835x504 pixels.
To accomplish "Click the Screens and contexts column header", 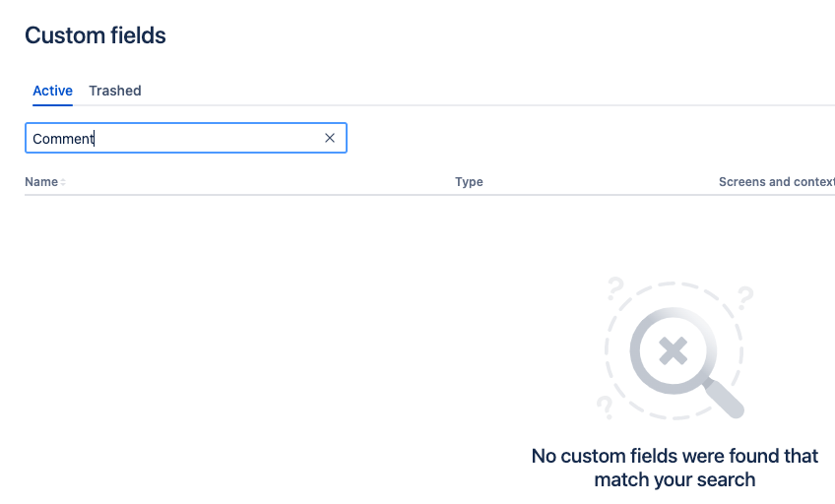I will point(777,182).
